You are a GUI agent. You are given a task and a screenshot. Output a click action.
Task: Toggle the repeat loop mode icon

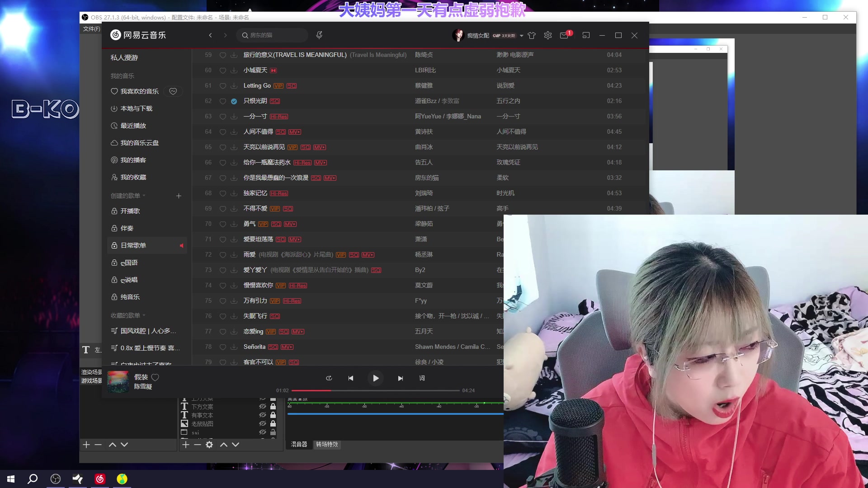[x=329, y=378]
